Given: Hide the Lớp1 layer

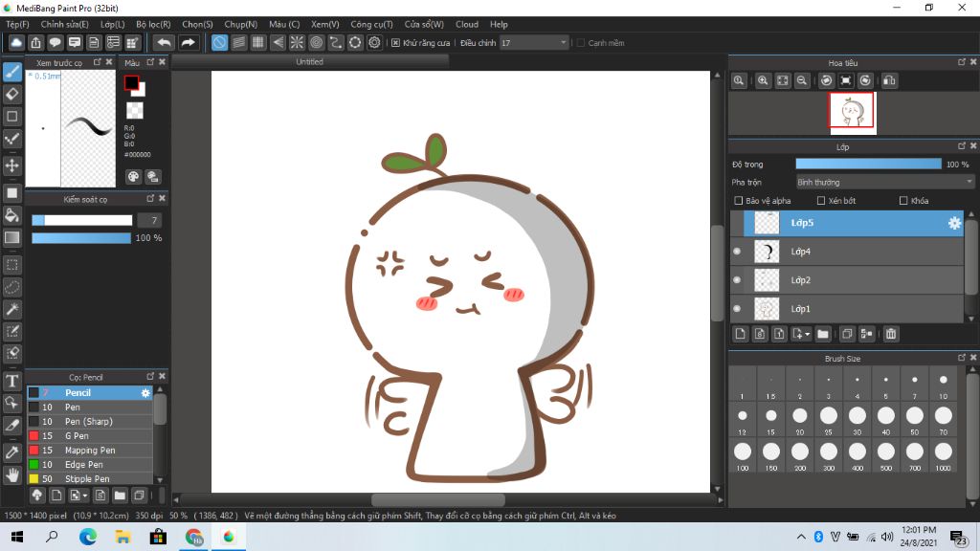Looking at the screenshot, I should (737, 309).
